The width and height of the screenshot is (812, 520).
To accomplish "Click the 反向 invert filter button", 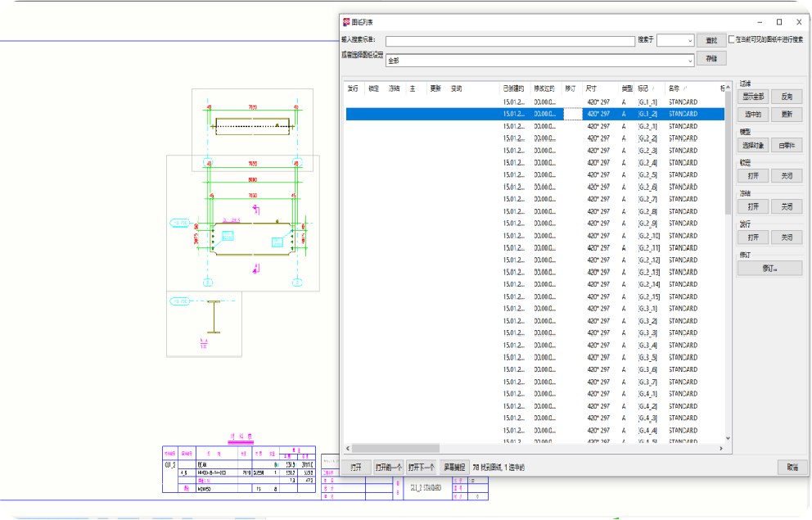I will click(x=787, y=97).
